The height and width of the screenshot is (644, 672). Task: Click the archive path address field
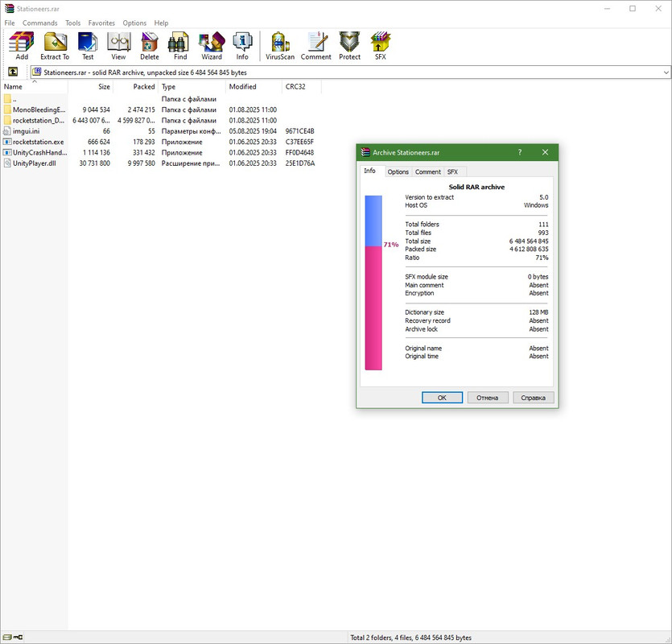click(x=350, y=72)
